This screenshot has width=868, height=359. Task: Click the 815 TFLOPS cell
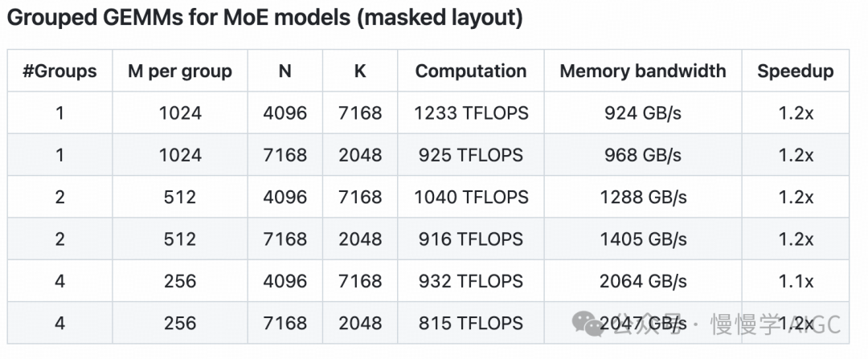[471, 323]
